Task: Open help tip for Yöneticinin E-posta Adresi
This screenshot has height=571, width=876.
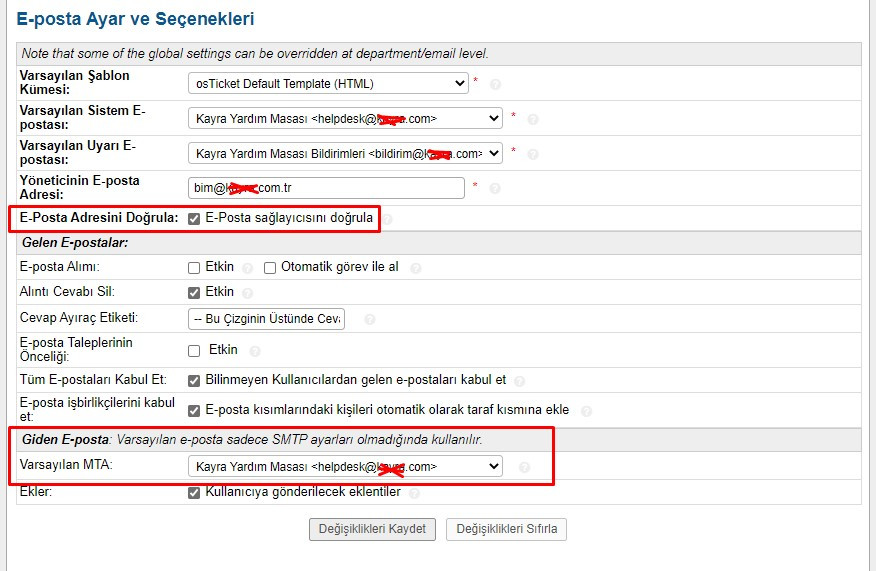Action: (x=496, y=189)
